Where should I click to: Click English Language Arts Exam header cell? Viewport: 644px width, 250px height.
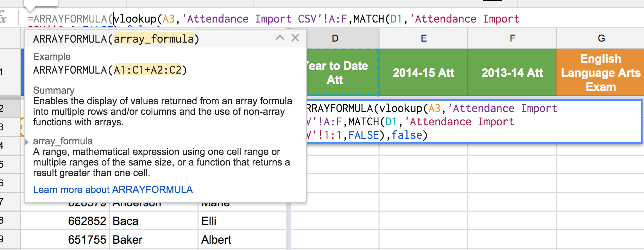pos(601,73)
